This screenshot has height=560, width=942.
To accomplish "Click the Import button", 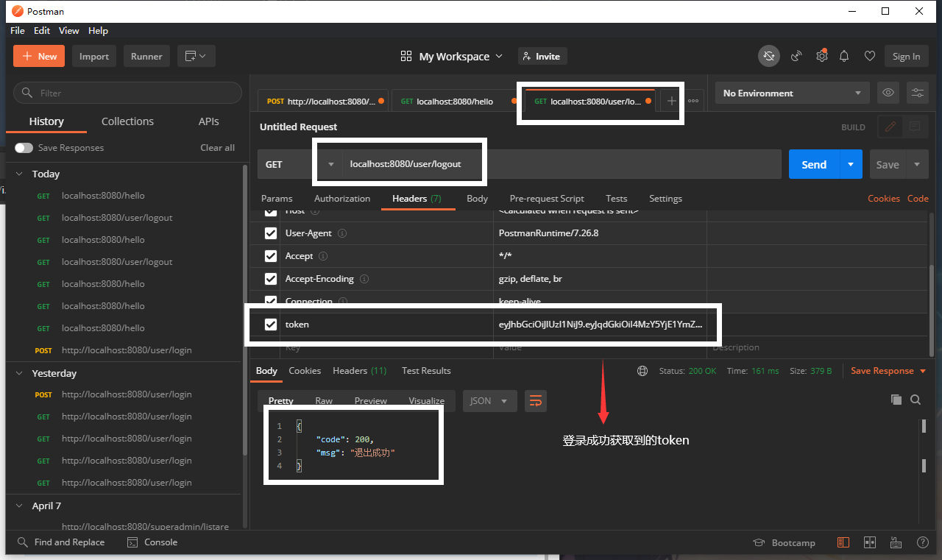I will 94,56.
